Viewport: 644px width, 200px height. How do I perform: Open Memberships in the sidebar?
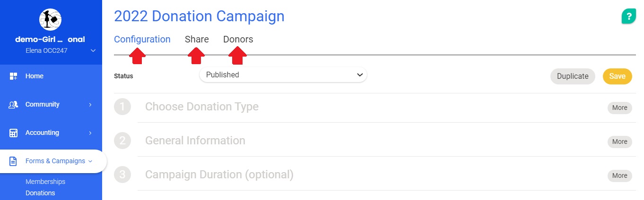45,182
